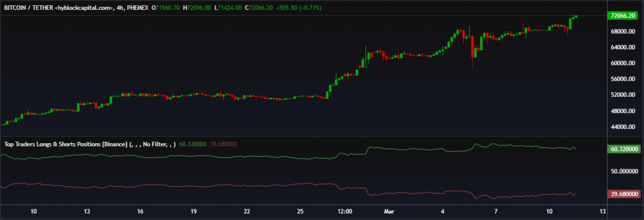Click the date label 16 on time axis

141,211
